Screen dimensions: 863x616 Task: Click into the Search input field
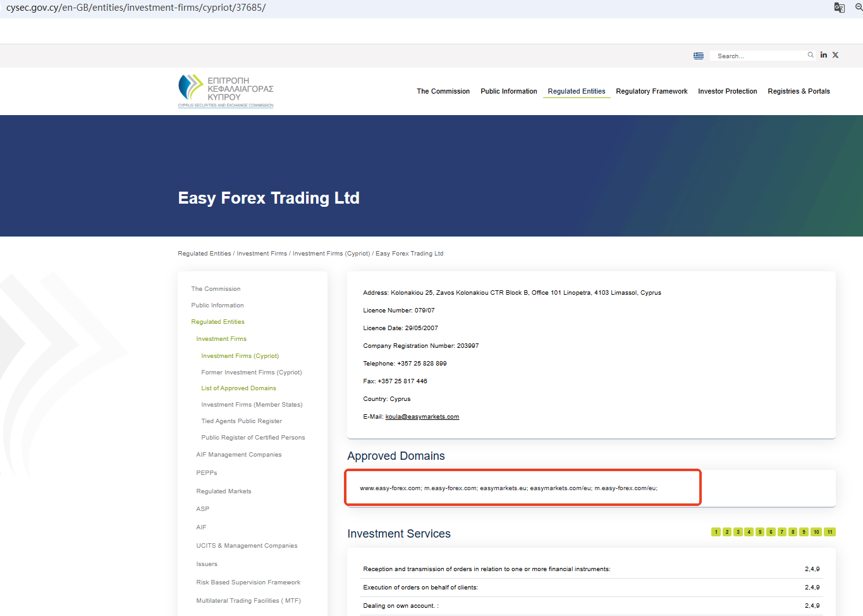(759, 56)
